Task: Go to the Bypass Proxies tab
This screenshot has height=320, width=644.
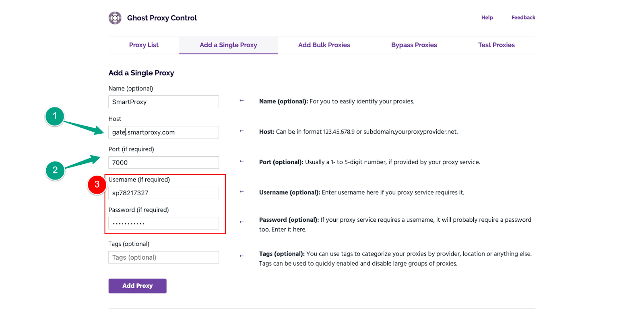Action: pos(414,45)
